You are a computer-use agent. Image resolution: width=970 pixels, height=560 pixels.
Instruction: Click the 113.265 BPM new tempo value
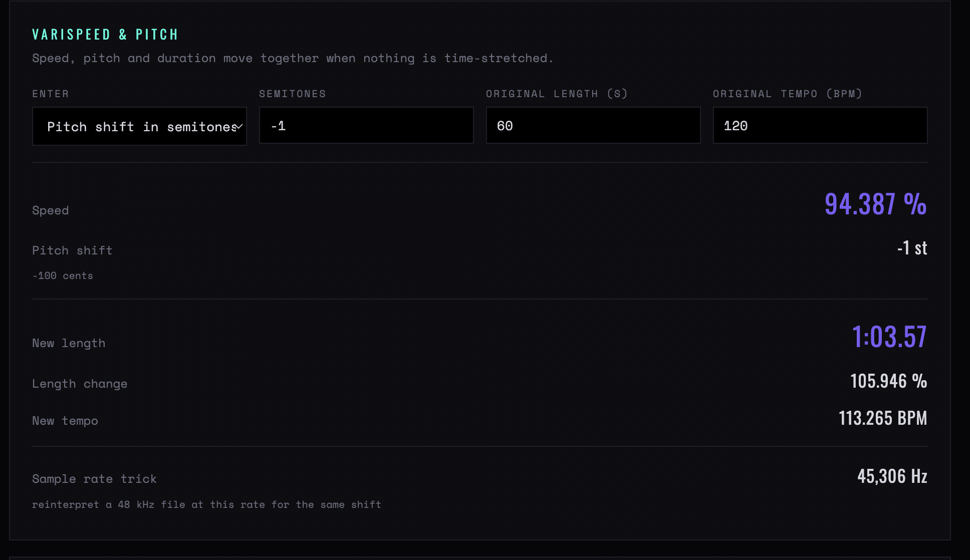click(883, 418)
